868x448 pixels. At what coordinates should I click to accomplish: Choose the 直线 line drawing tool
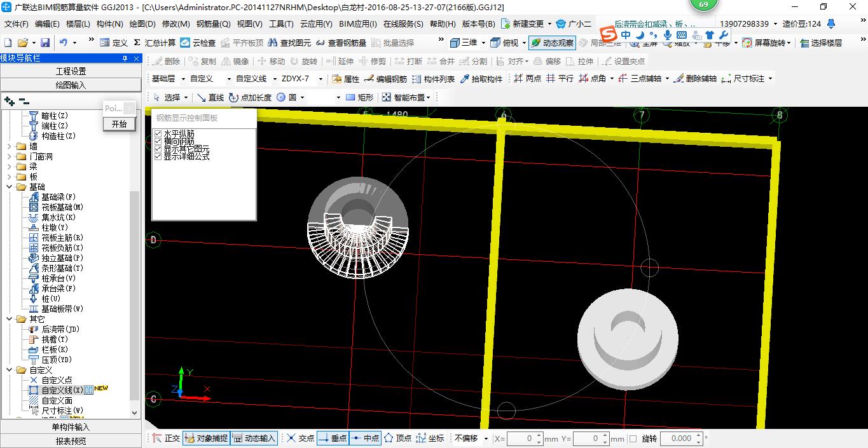coord(210,97)
